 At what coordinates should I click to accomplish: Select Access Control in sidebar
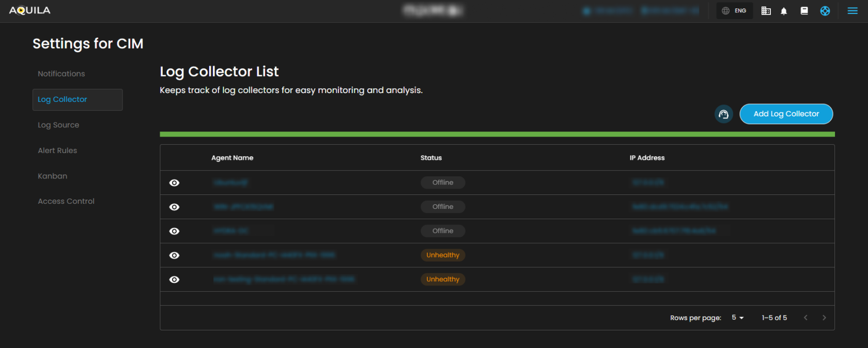pos(66,201)
